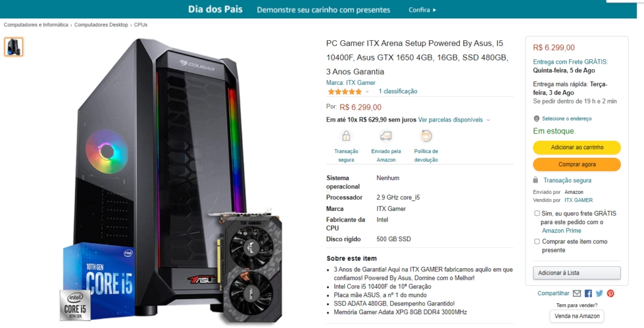Image resolution: width=644 pixels, height=328 pixels.
Task: Open the Computadores Desktop breadcrumb
Action: [101, 25]
